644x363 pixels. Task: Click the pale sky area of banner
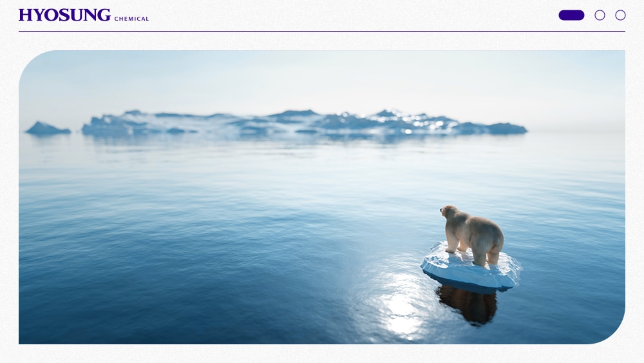[x=320, y=78]
